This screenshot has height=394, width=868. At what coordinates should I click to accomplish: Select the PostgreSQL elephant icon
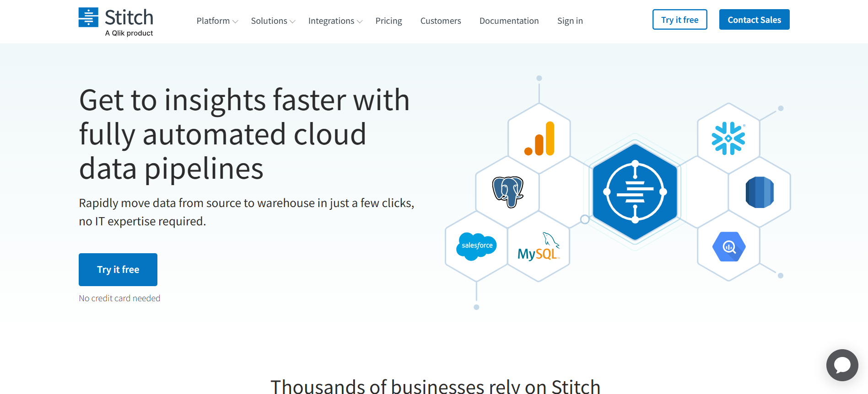pos(508,192)
